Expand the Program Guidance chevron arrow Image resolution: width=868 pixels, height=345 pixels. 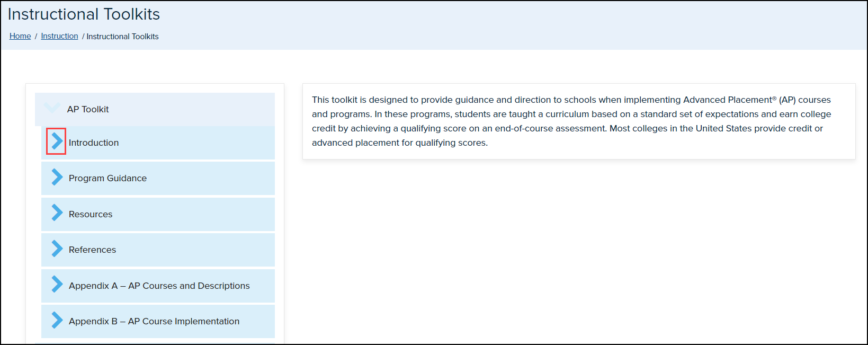coord(57,178)
